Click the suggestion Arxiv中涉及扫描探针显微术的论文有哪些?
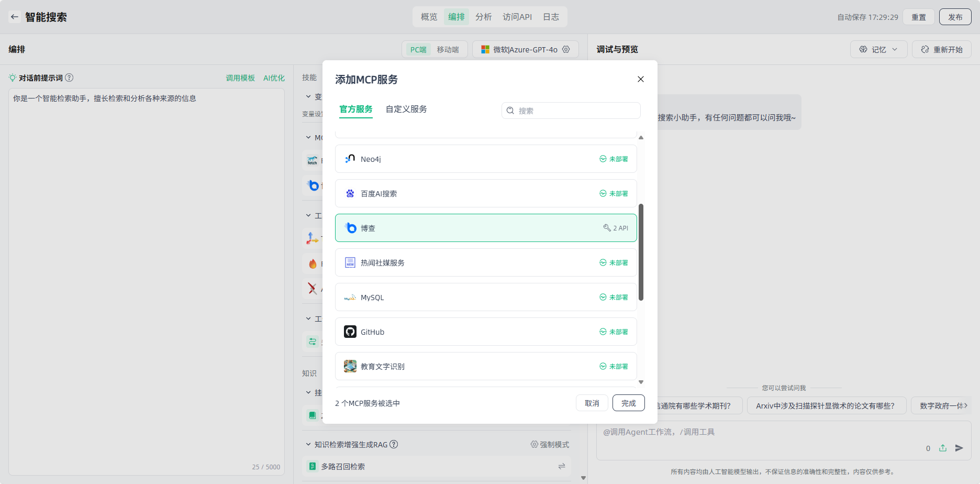 827,405
